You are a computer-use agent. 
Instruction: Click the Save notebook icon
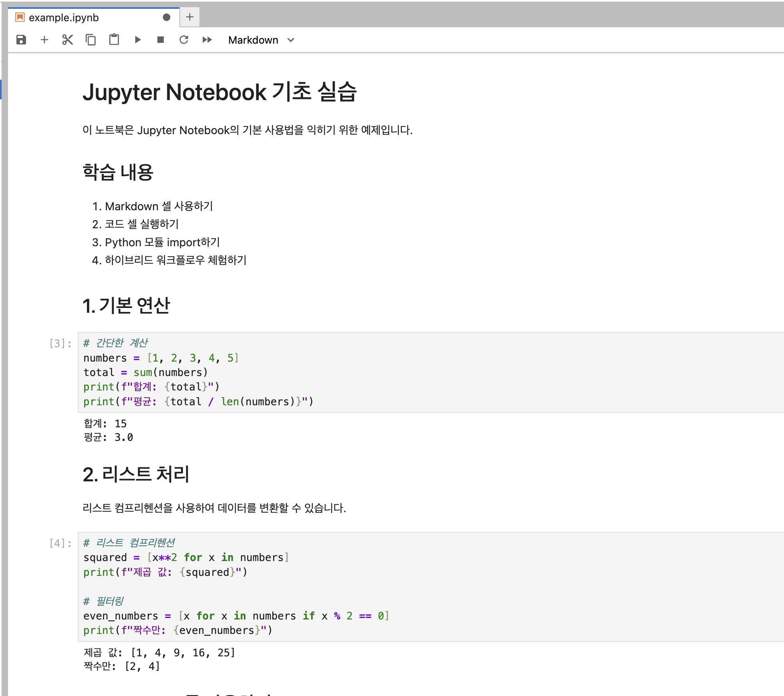[x=21, y=40]
